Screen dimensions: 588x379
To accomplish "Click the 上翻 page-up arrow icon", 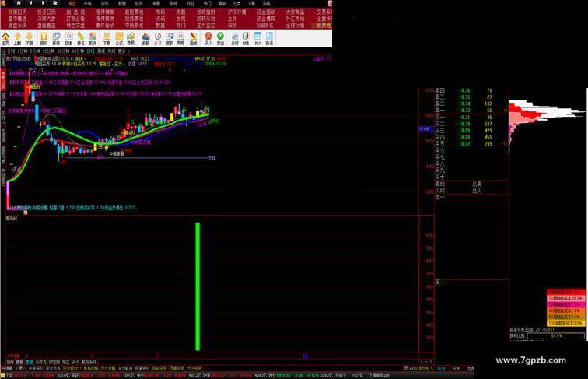I will [18, 39].
